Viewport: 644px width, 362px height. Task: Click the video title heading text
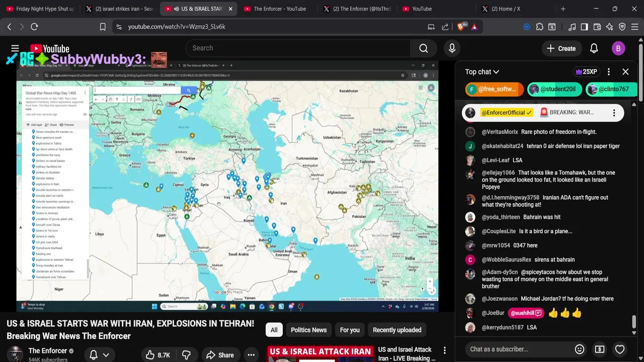coord(130,330)
